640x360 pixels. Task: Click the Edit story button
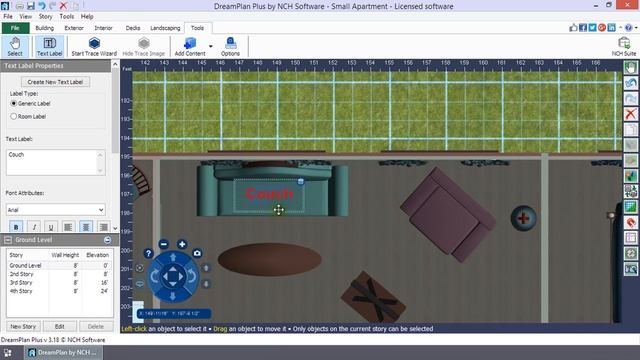point(60,327)
